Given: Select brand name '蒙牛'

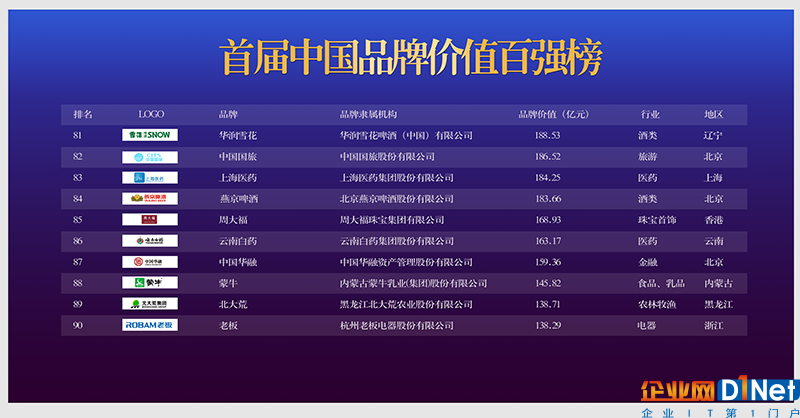Looking at the screenshot, I should pyautogui.click(x=228, y=283).
